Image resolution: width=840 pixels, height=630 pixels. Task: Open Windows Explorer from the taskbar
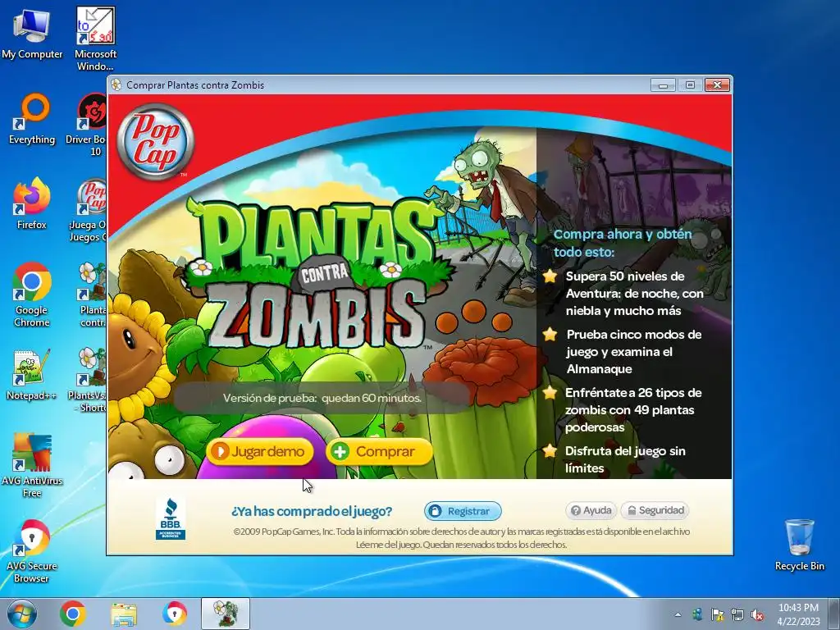(124, 614)
